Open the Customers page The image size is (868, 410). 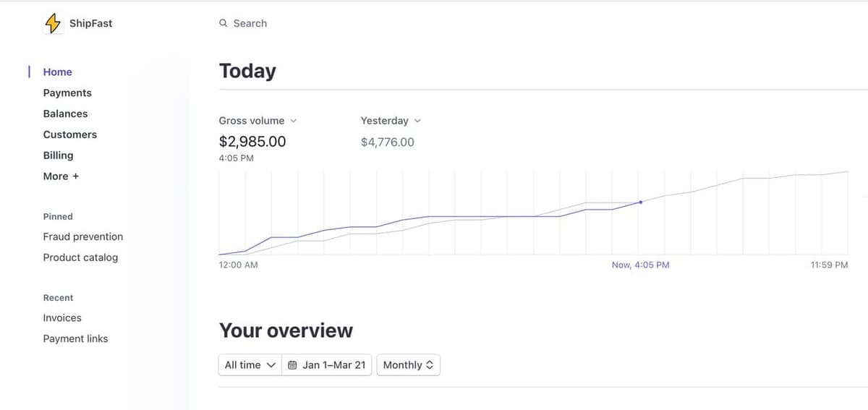coord(69,134)
